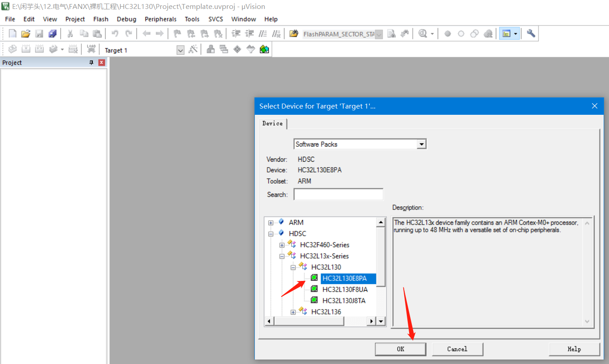The height and width of the screenshot is (364, 609).
Task: Click the Save all files icon
Action: click(53, 33)
